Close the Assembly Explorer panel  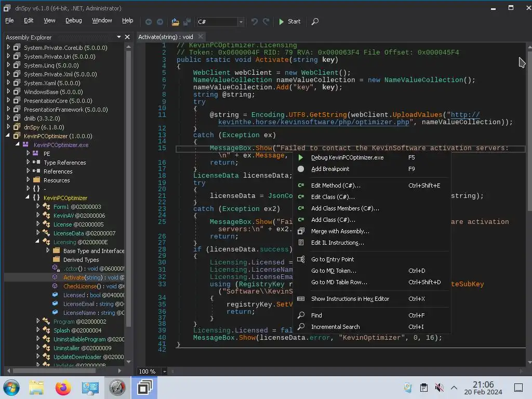pos(127,37)
